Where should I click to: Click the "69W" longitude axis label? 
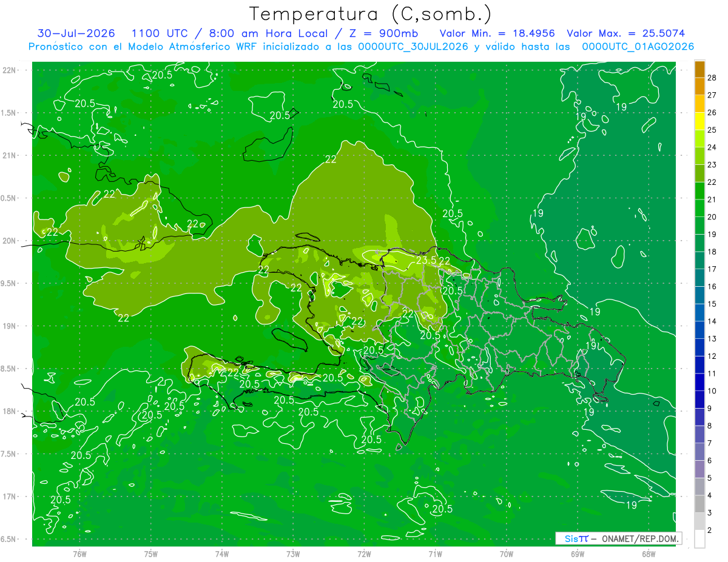point(578,554)
